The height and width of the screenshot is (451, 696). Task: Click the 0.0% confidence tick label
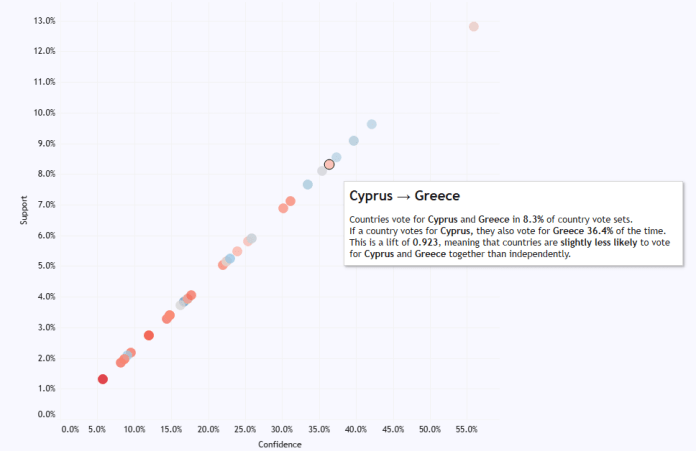pyautogui.click(x=70, y=429)
